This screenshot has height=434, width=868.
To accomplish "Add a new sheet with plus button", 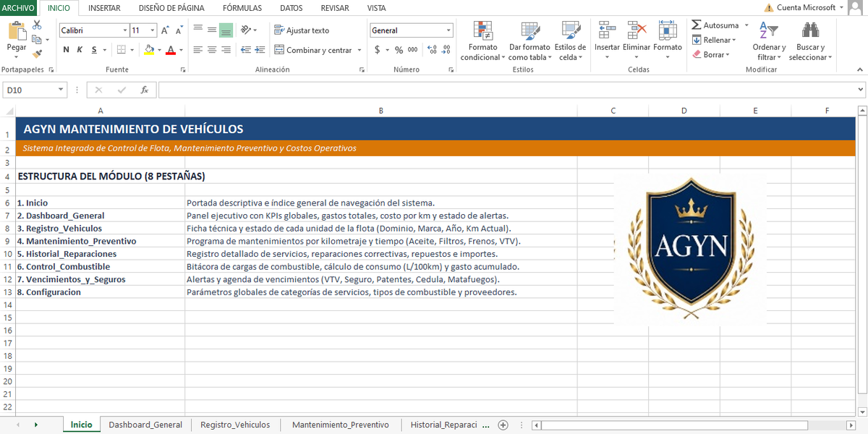I will pyautogui.click(x=503, y=425).
